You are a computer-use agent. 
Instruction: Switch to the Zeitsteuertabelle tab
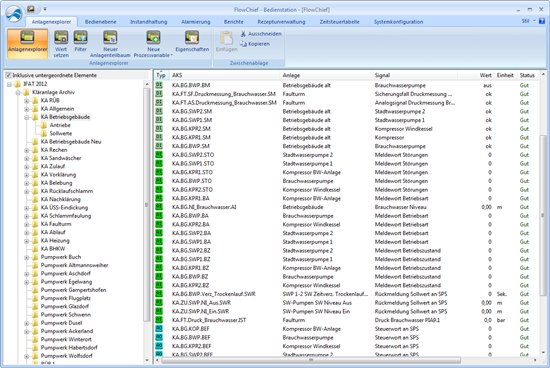[x=340, y=22]
